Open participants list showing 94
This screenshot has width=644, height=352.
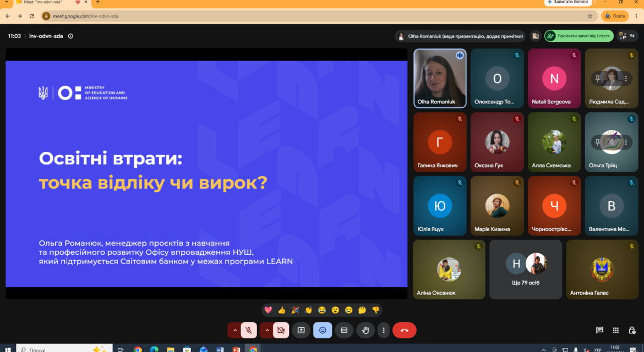(x=627, y=36)
